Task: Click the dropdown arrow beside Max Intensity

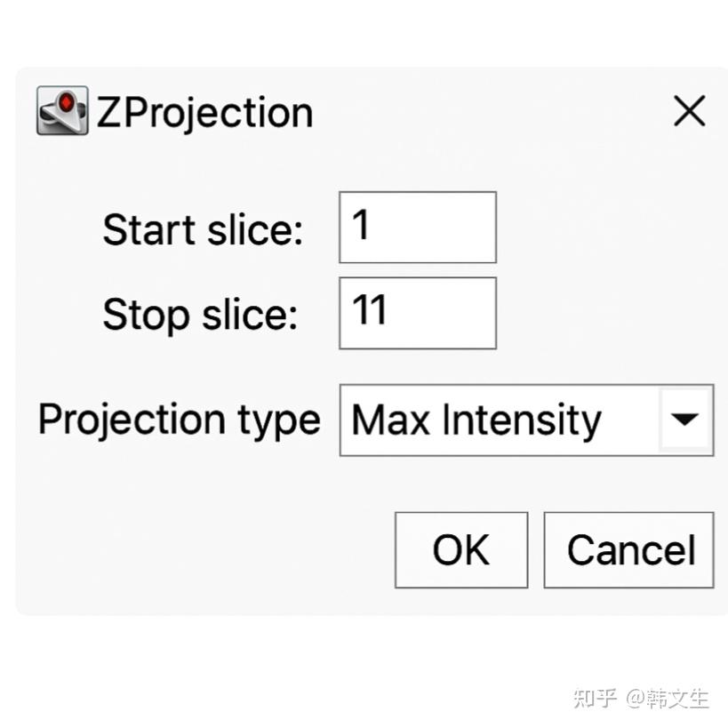Action: pos(684,420)
